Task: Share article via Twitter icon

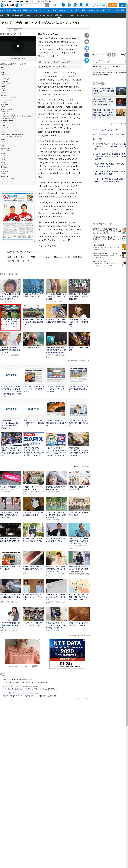Action: 87,48
